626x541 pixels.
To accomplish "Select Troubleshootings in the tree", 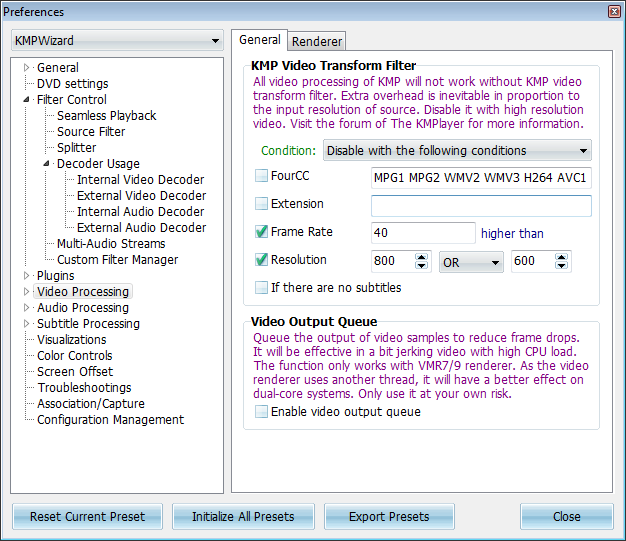I will point(84,387).
